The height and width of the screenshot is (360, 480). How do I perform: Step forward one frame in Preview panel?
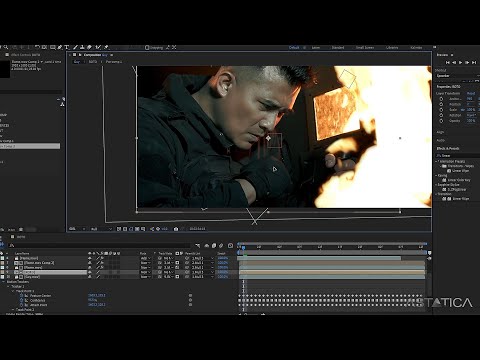(467, 62)
